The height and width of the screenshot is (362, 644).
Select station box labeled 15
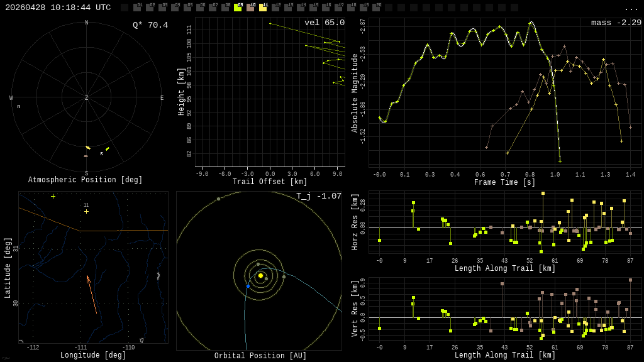click(x=313, y=8)
